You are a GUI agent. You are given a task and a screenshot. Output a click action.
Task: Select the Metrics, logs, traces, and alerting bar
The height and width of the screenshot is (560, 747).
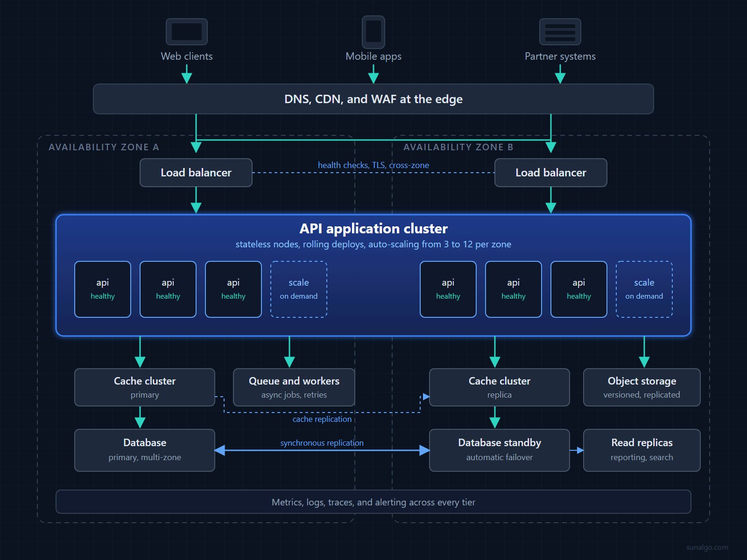[x=373, y=502]
